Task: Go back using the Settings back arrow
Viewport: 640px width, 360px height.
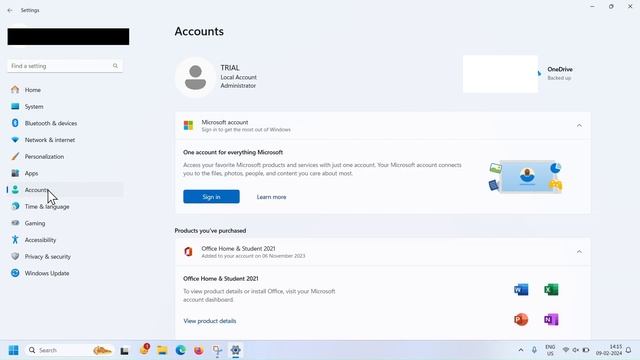Action: [x=10, y=10]
